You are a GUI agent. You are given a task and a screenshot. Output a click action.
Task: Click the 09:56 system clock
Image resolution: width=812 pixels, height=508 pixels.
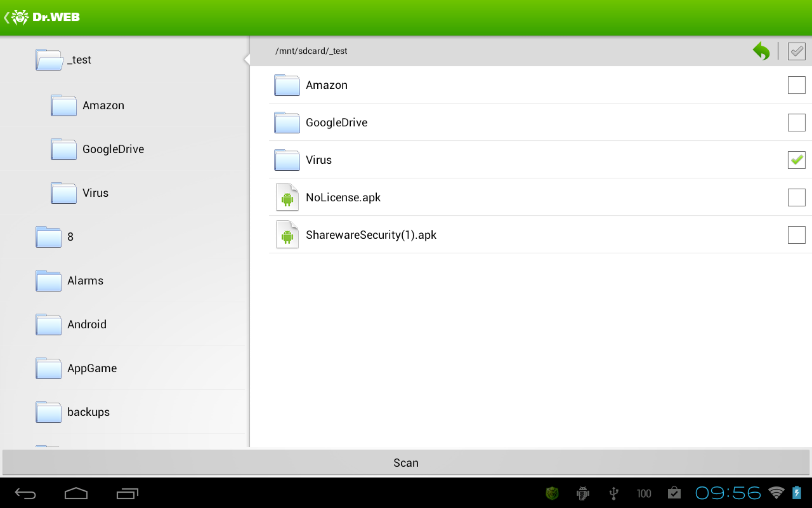click(x=728, y=493)
